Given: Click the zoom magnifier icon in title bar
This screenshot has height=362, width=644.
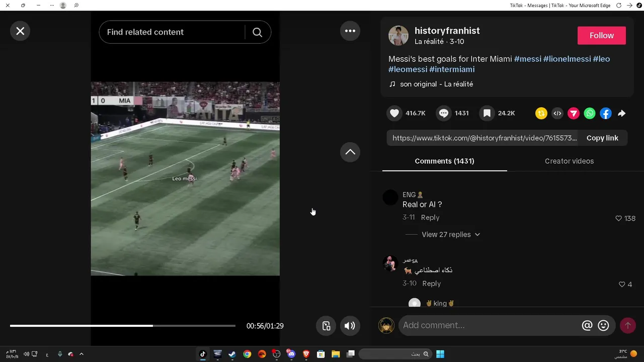Looking at the screenshot, I should click(x=76, y=6).
